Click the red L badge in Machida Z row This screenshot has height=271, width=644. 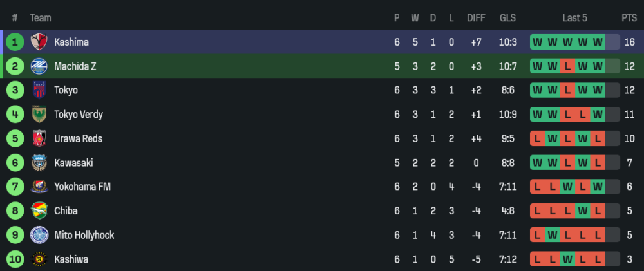[x=567, y=66]
